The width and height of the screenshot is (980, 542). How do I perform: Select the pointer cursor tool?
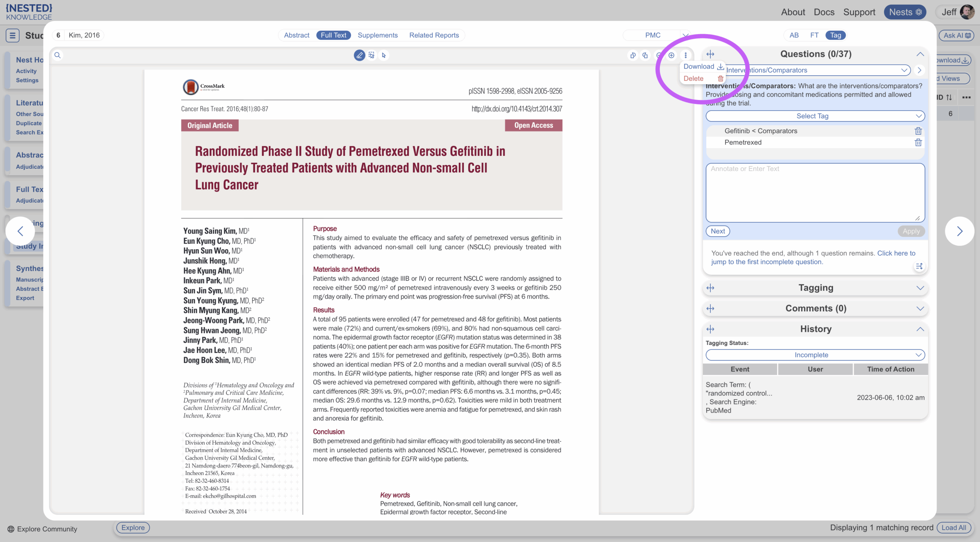pyautogui.click(x=384, y=55)
